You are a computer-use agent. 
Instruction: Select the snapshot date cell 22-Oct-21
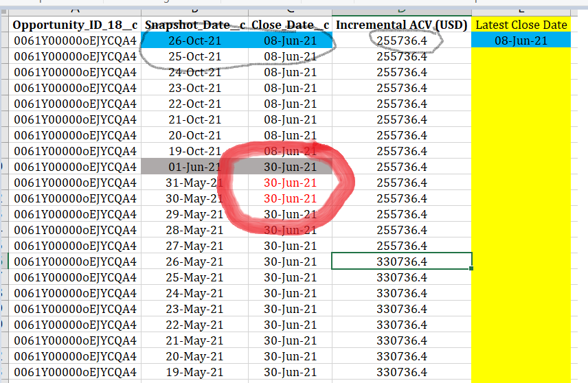pos(194,104)
